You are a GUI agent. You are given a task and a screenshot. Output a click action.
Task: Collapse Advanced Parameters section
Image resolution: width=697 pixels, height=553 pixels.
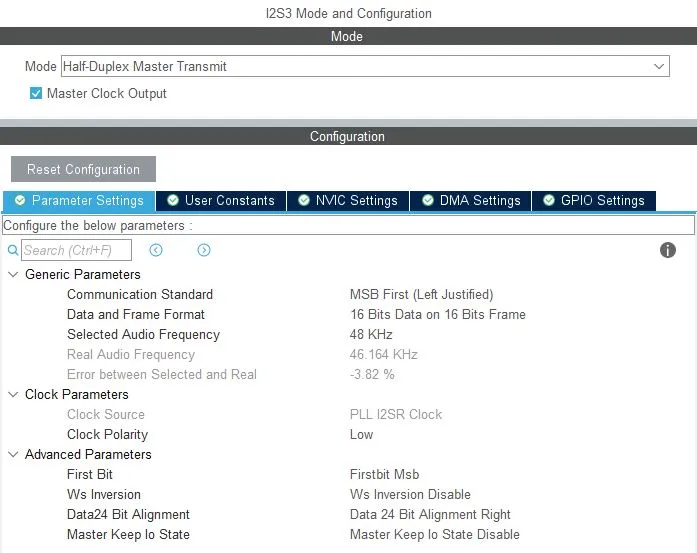(13, 455)
